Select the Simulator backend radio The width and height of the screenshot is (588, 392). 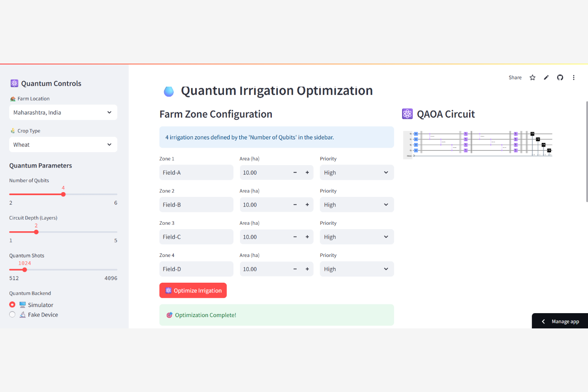(x=12, y=304)
